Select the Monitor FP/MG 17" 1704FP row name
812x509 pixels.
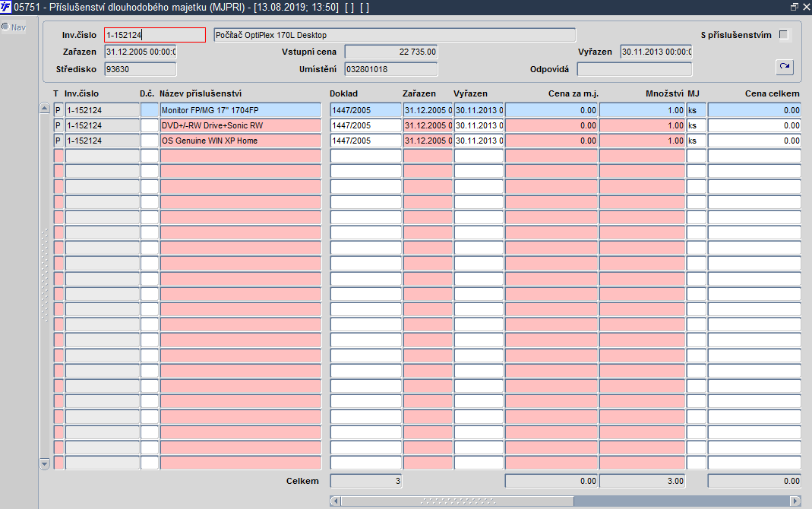point(241,109)
